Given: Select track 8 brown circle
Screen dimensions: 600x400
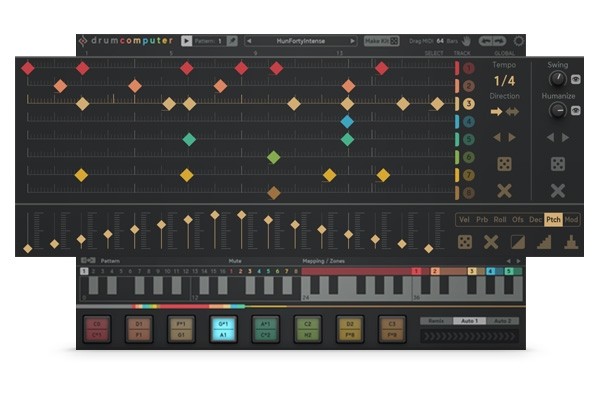Looking at the screenshot, I should pos(469,193).
